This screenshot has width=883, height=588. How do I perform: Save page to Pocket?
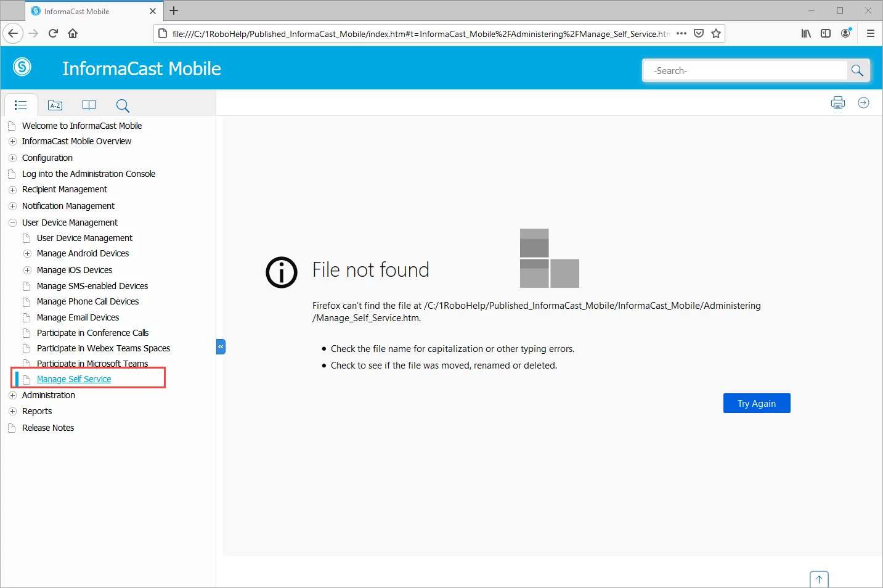point(699,33)
